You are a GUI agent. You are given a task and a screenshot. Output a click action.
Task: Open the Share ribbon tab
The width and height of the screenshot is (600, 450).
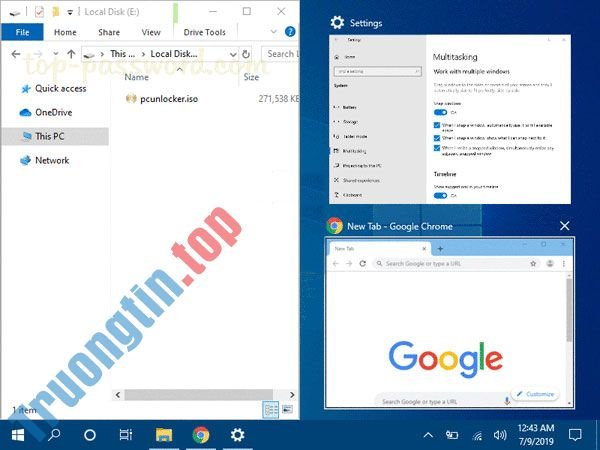109,32
